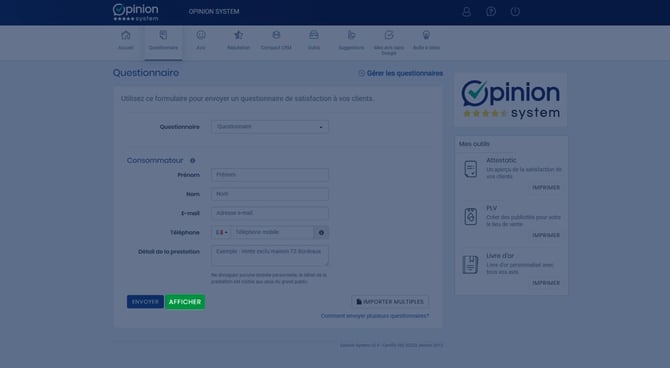Open the help question mark icon
The width and height of the screenshot is (670, 368).
[x=491, y=12]
